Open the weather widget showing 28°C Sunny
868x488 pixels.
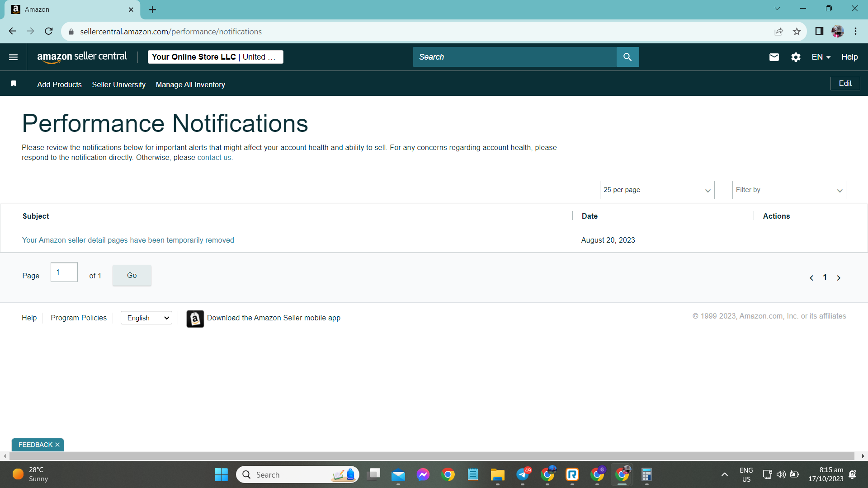click(30, 474)
